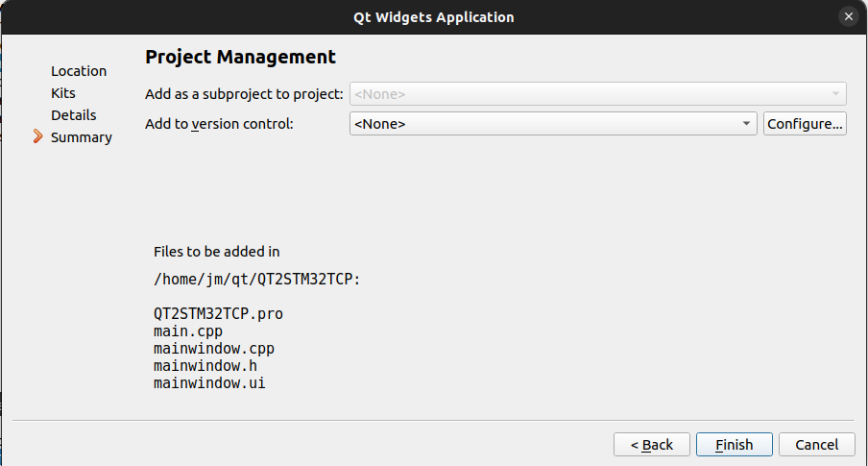Viewport: 868px width, 466px height.
Task: Click the /home/jm/qt/QT2STM32TCP path text
Action: 256,280
